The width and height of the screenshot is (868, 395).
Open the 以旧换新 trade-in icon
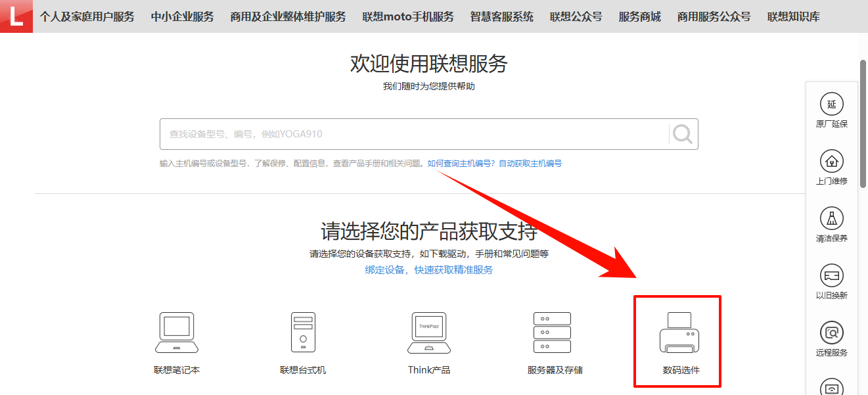click(831, 276)
